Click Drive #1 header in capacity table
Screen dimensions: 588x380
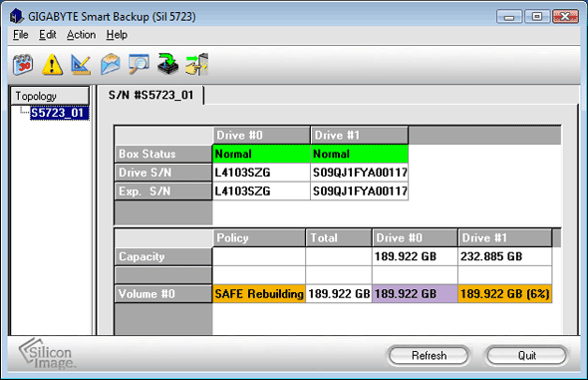tap(504, 237)
